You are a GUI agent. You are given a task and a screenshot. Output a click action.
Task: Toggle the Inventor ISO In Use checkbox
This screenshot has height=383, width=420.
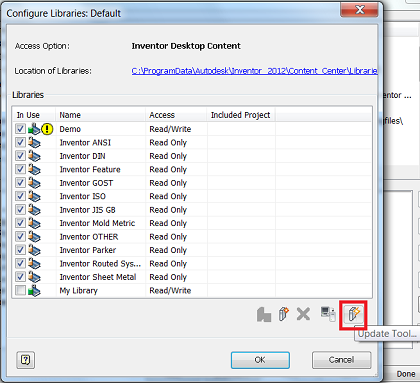20,196
